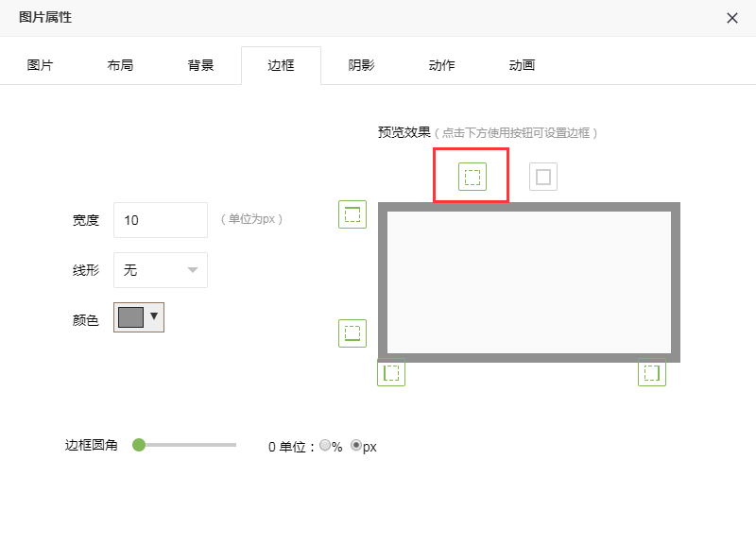Viewport: 756px width, 545px height.
Task: Click the gray border color swatch
Action: (130, 317)
